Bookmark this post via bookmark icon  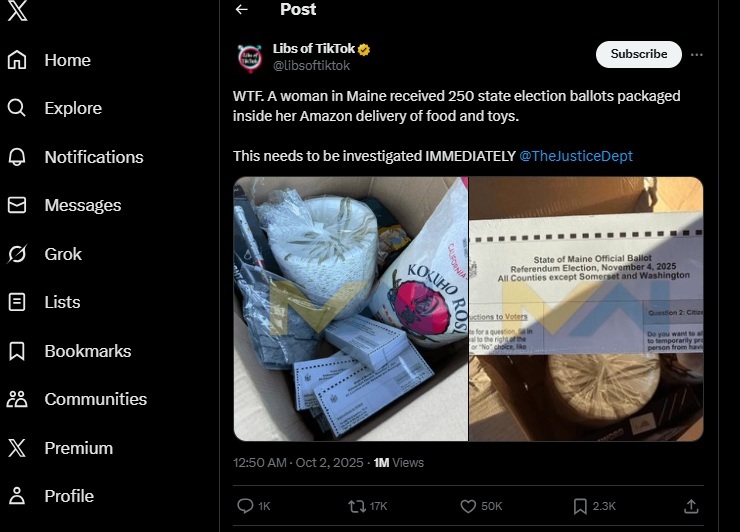coord(580,506)
